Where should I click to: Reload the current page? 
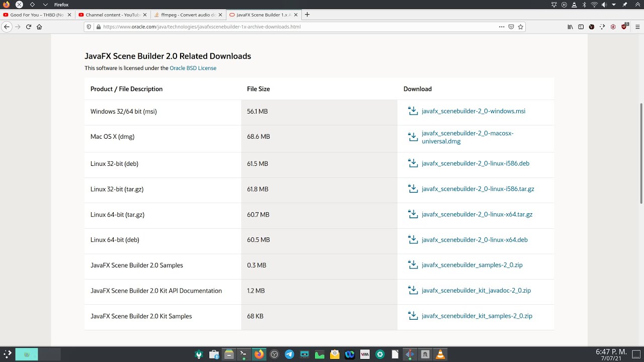point(29,27)
